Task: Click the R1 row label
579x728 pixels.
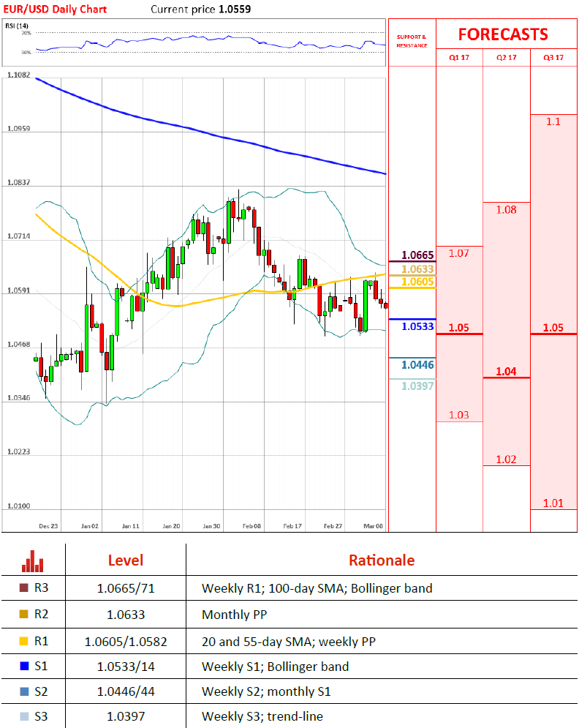Action: coord(41,641)
